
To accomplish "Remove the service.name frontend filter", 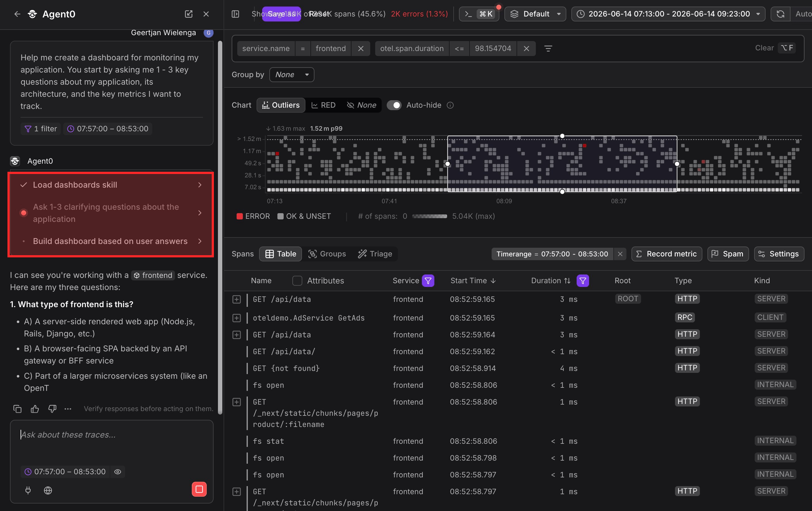I will [361, 49].
